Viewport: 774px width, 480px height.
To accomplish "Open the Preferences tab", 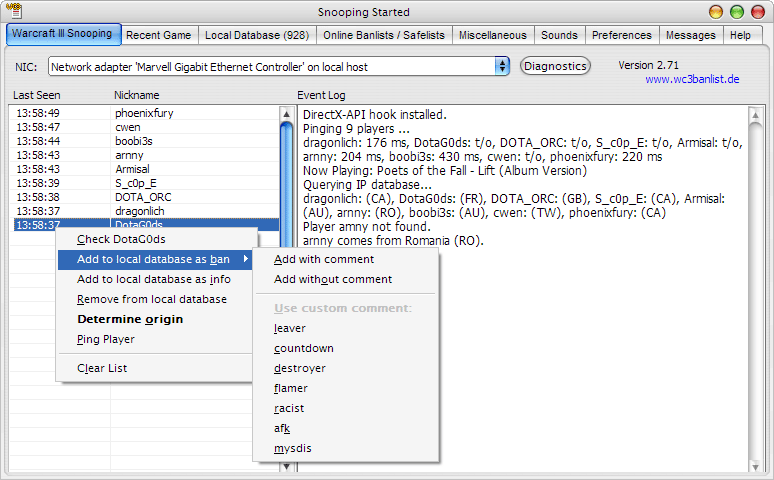I will pyautogui.click(x=621, y=35).
